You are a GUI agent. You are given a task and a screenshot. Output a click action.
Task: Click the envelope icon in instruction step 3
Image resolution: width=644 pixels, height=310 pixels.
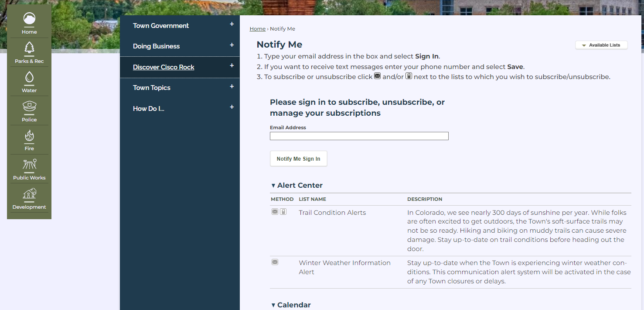coord(377,76)
